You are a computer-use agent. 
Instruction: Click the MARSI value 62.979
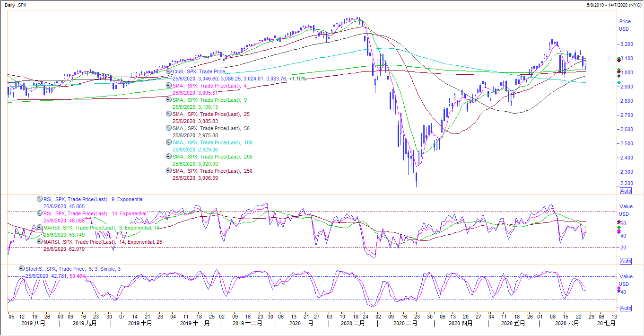pos(77,249)
